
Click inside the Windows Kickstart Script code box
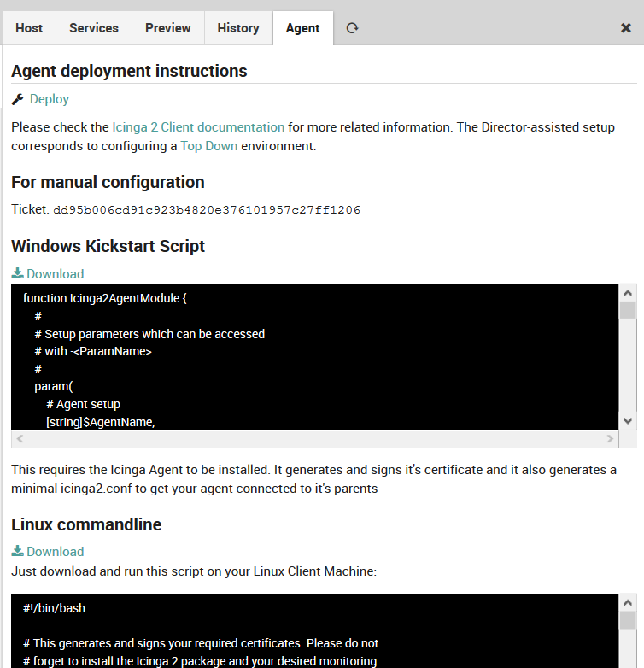click(x=307, y=357)
